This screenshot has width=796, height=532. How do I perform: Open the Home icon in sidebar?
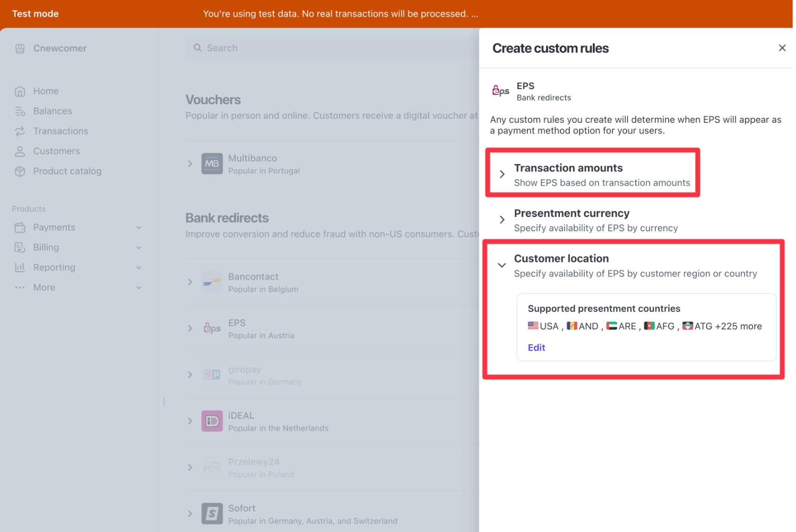[20, 91]
